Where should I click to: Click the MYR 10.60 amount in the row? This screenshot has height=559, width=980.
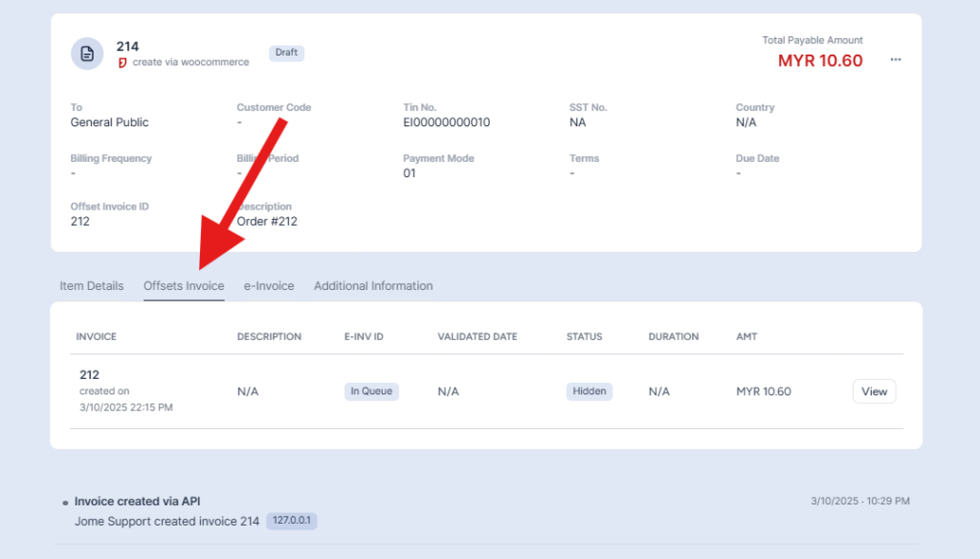pos(763,391)
